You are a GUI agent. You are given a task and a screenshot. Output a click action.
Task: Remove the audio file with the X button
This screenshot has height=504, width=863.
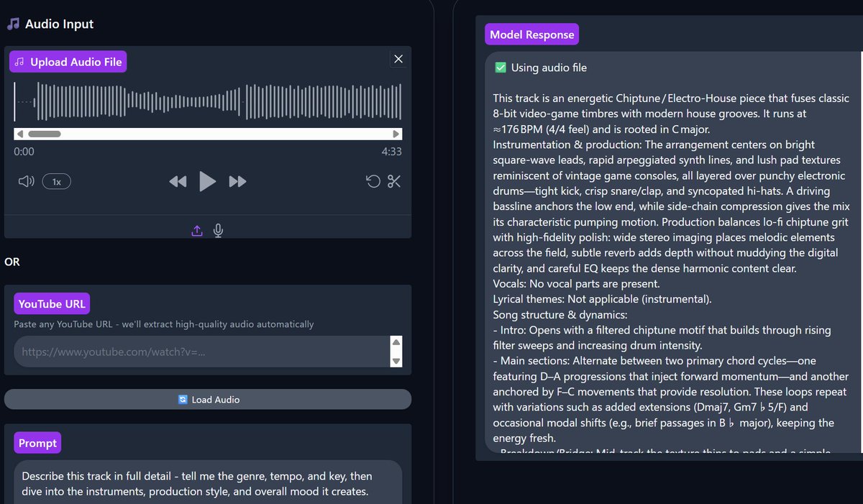[x=398, y=59]
